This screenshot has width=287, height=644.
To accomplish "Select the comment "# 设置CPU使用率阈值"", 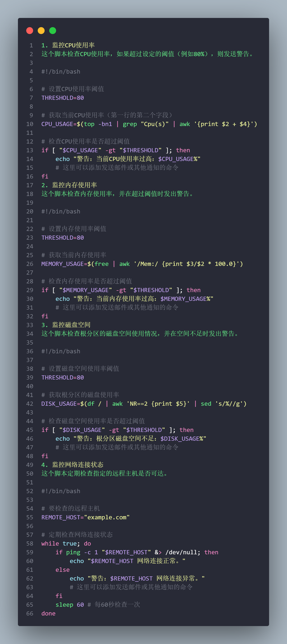I will point(72,89).
